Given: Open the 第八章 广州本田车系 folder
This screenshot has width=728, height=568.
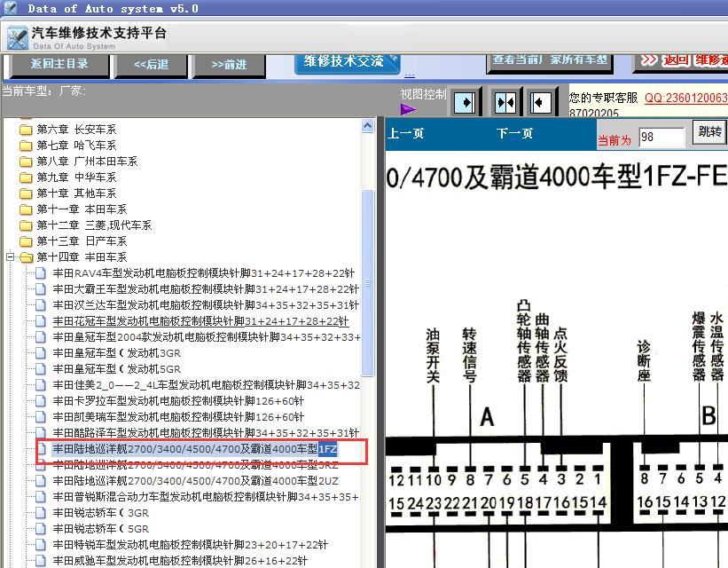Looking at the screenshot, I should tap(87, 162).
